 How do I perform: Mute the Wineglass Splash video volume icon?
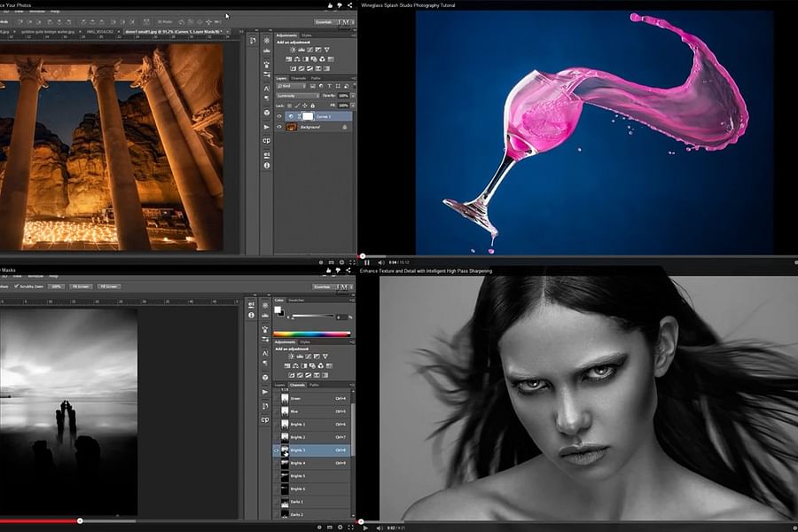coord(379,262)
